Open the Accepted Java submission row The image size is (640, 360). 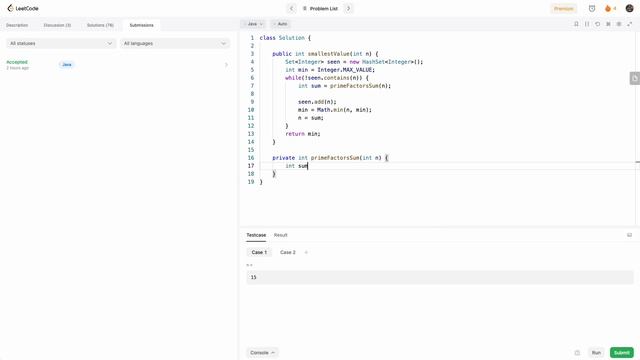pos(117,65)
